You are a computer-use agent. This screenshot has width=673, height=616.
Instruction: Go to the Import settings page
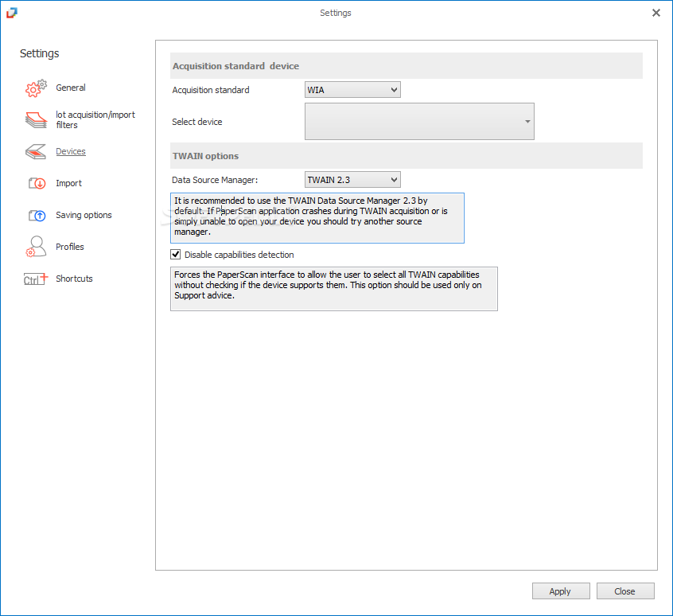coord(68,183)
